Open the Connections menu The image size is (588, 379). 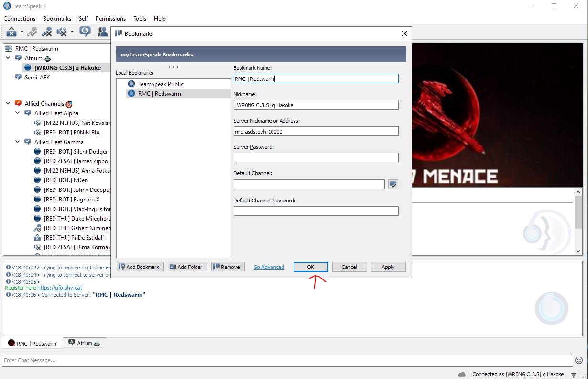pos(19,19)
